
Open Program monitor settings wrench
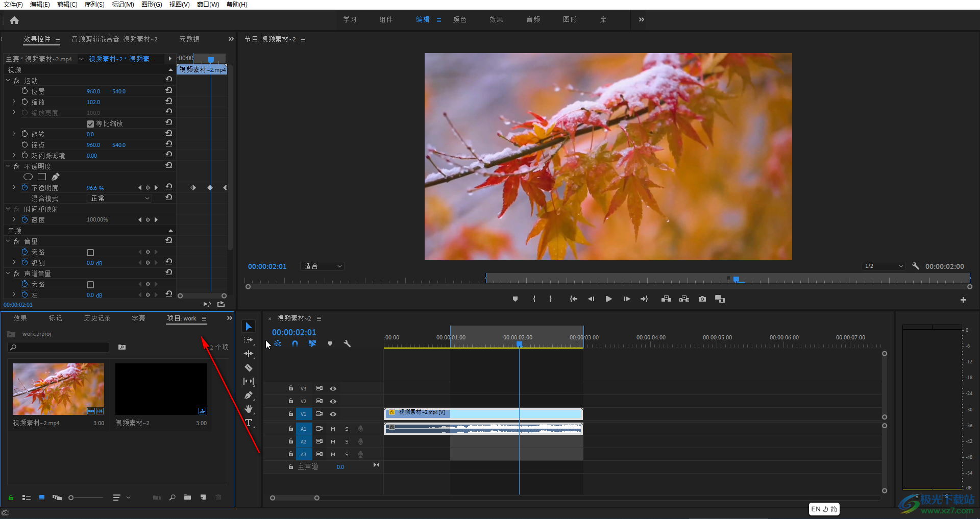click(916, 266)
